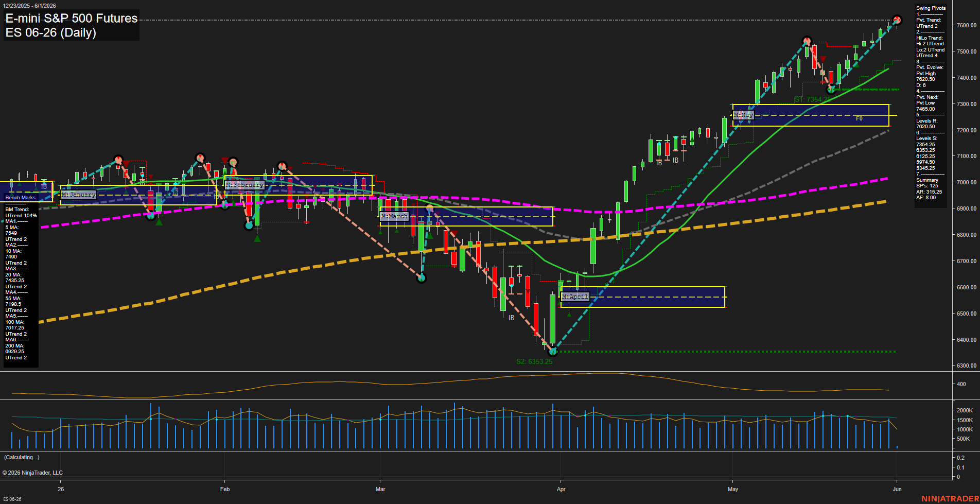
Task: Click the 100 MA: 7017.25 value
Action: coord(14,325)
